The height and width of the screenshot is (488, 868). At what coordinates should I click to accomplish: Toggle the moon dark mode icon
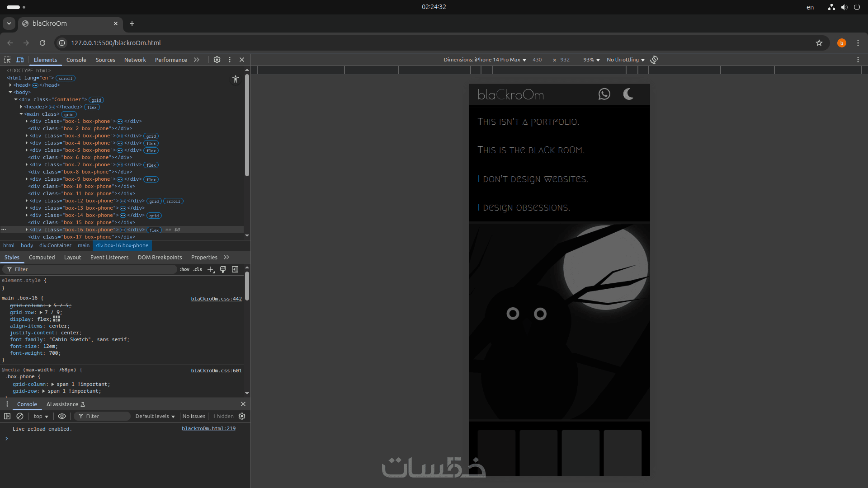point(628,94)
